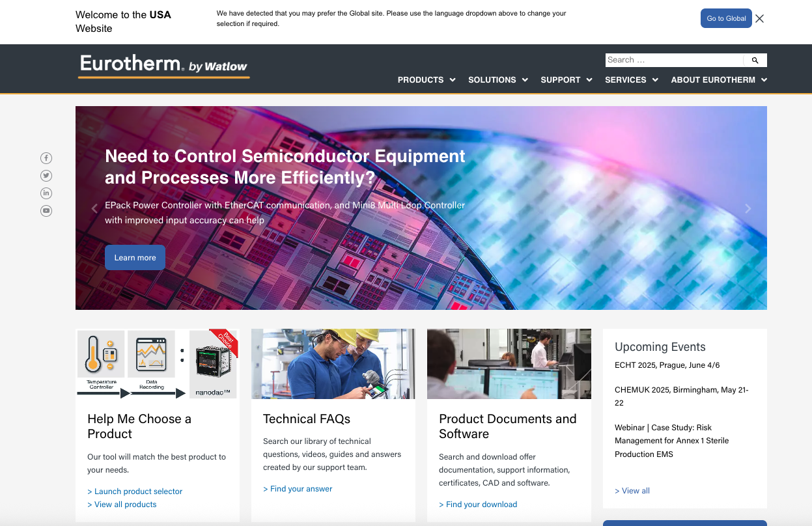Click Product Documents and Software heading

coord(508,426)
